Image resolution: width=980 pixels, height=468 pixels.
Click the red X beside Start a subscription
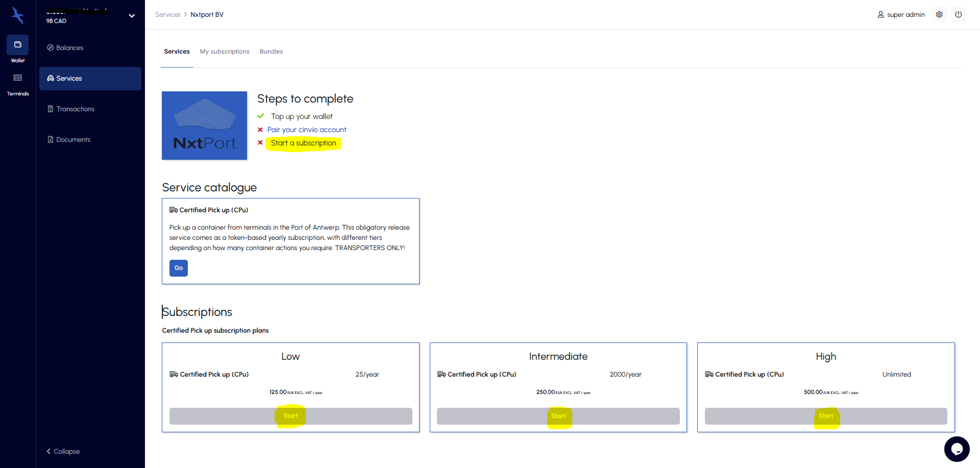click(260, 142)
